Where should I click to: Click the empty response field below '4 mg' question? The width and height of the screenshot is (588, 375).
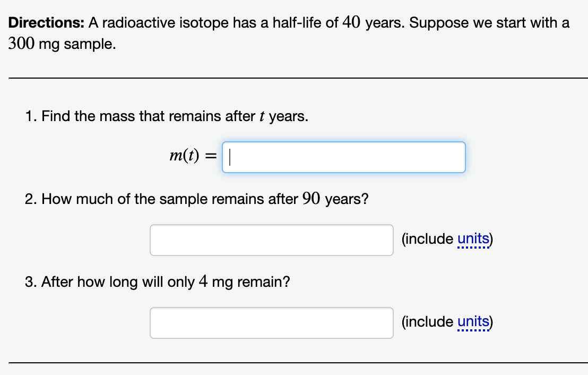pos(271,322)
